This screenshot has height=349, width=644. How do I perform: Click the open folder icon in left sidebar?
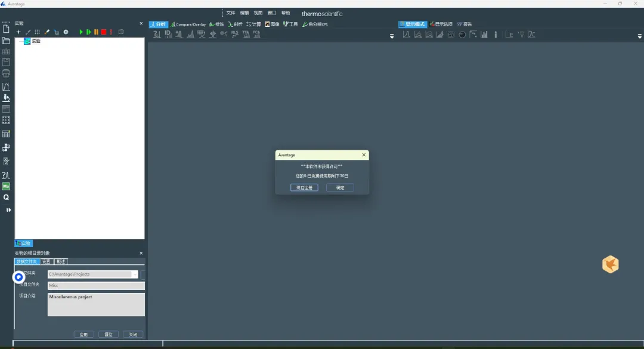point(6,41)
